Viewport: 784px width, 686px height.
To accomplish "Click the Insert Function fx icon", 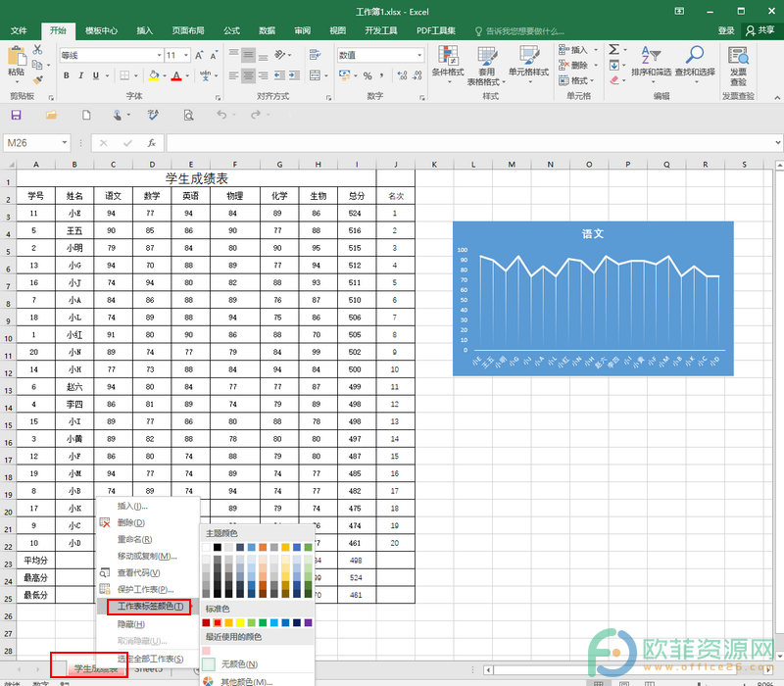I will [x=152, y=143].
